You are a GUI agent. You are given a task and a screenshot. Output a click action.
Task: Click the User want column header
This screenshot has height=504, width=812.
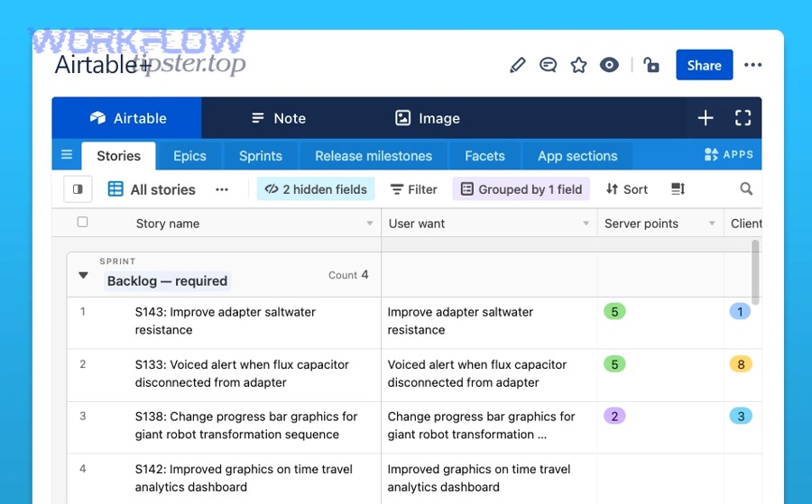tap(489, 223)
